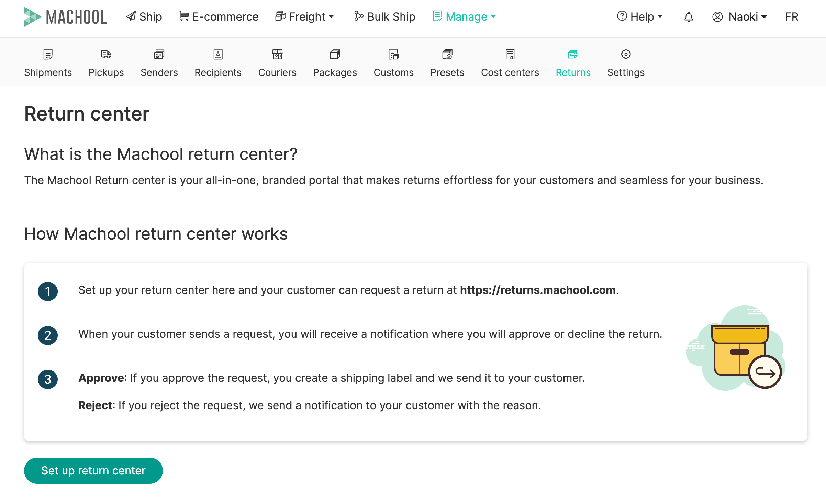Open the E-commerce section
This screenshot has height=504, width=826.
[x=219, y=17]
